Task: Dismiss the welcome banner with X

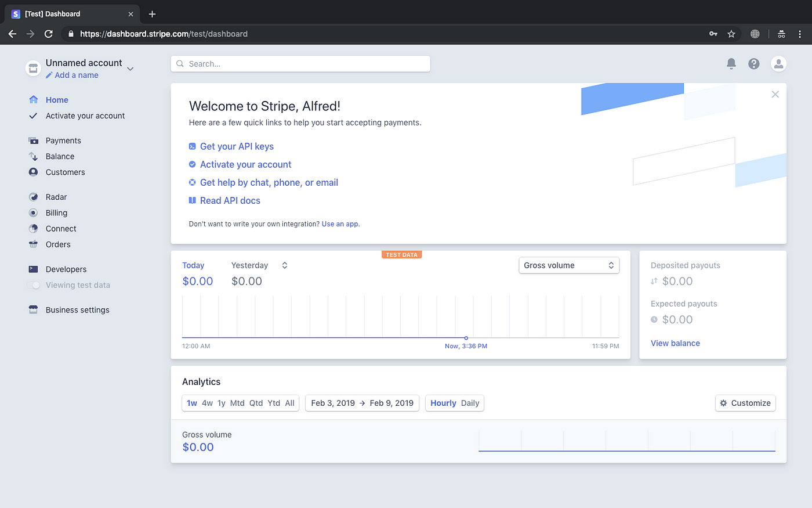Action: pos(775,94)
